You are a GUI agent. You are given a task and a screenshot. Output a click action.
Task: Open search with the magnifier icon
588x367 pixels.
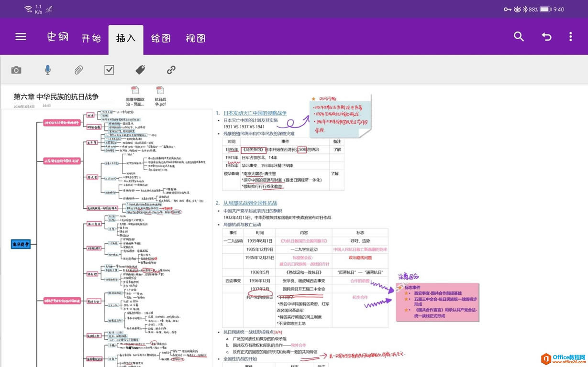[x=519, y=36]
